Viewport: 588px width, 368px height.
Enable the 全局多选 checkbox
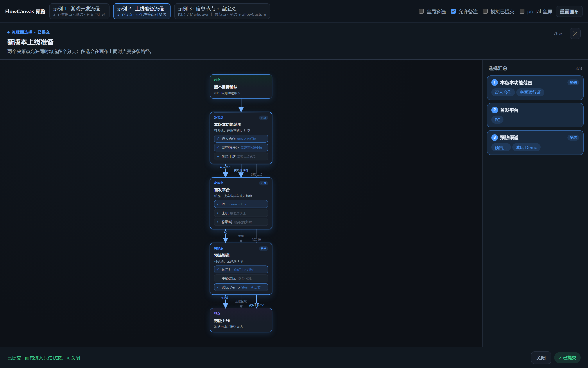pyautogui.click(x=421, y=11)
